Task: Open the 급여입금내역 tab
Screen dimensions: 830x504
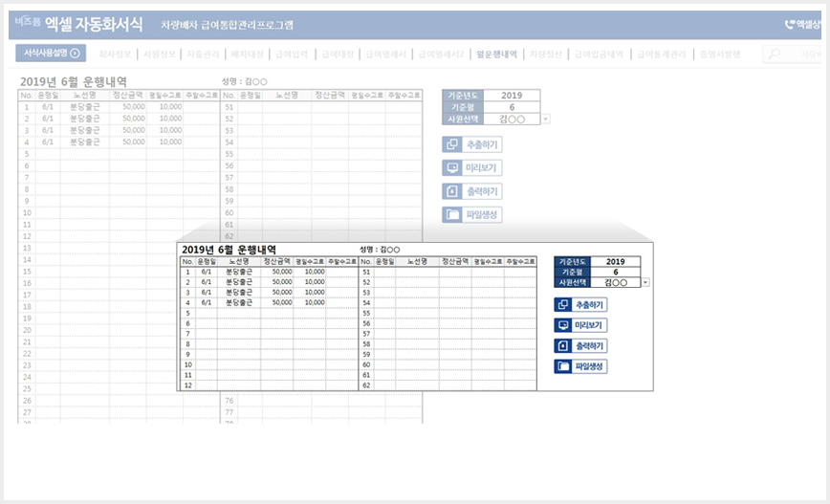Action: point(600,54)
